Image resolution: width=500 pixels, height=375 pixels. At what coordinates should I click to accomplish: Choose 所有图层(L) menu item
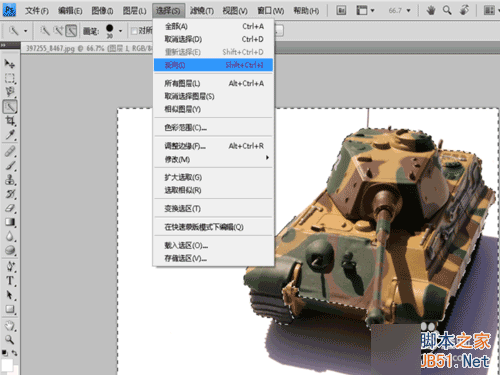[213, 83]
